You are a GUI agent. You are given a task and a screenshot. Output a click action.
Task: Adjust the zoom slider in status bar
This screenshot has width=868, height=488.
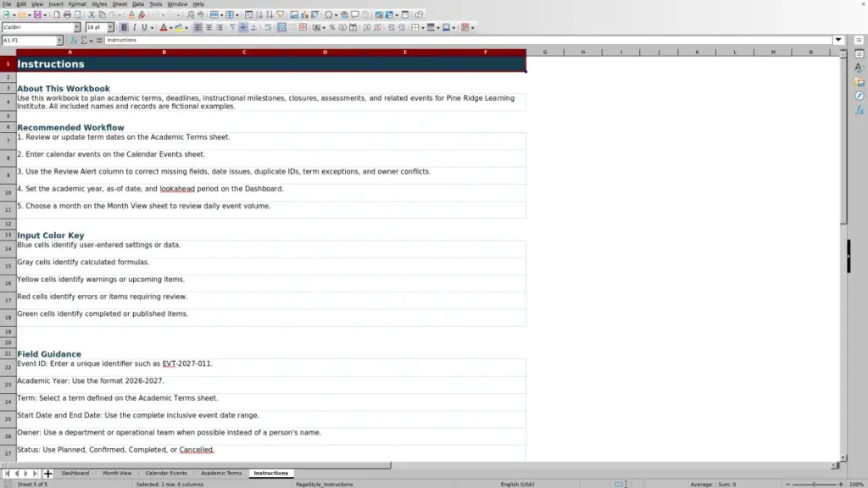pyautogui.click(x=814, y=484)
